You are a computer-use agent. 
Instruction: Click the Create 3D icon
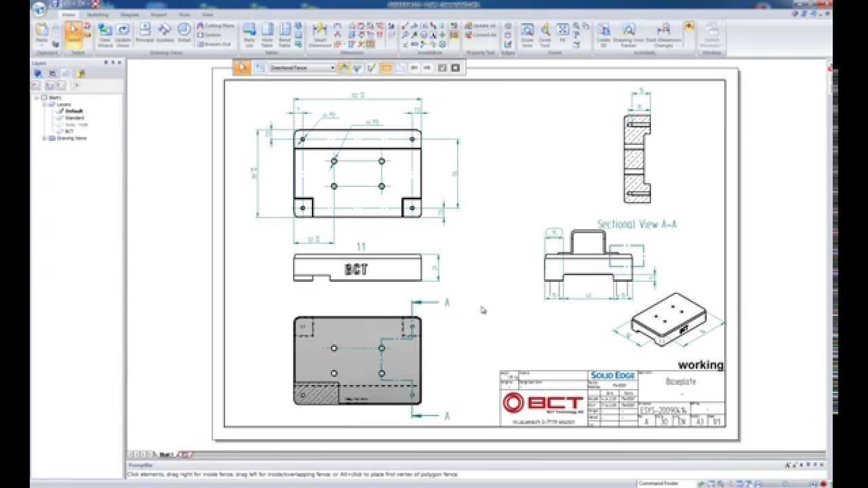603,34
